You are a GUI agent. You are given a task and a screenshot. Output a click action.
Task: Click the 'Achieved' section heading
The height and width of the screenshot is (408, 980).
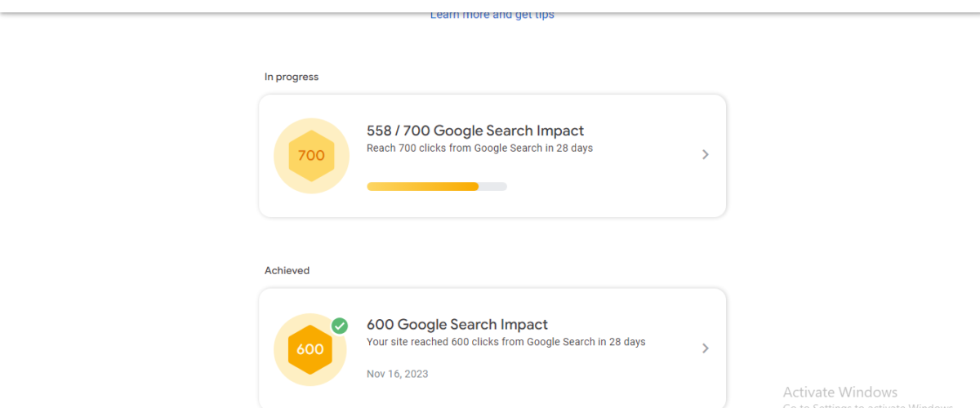(x=287, y=270)
